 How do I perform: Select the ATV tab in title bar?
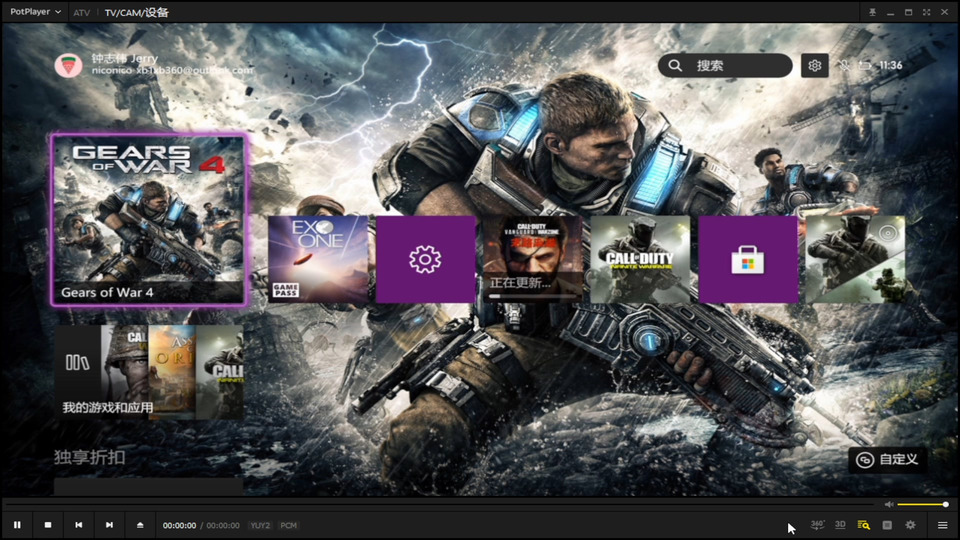point(81,12)
